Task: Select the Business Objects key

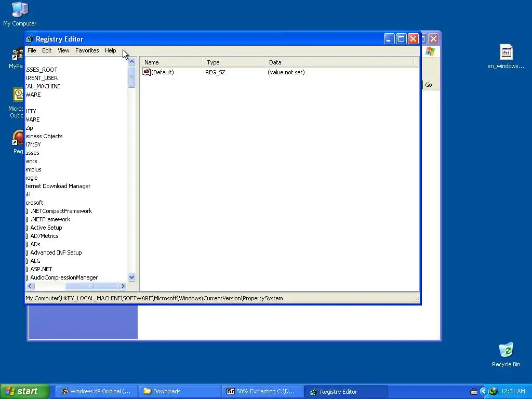Action: pyautogui.click(x=44, y=136)
